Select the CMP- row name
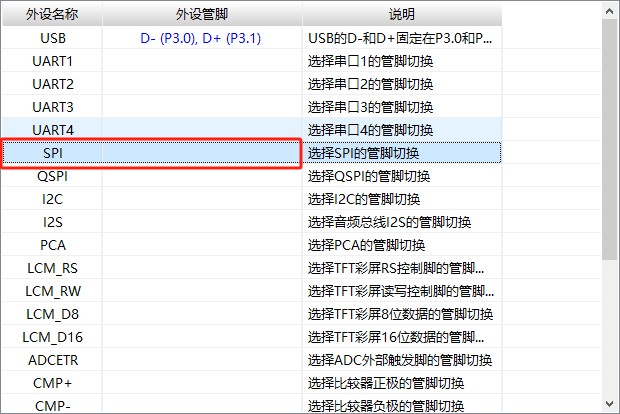Screen dimensions: 620x414 click(x=53, y=406)
